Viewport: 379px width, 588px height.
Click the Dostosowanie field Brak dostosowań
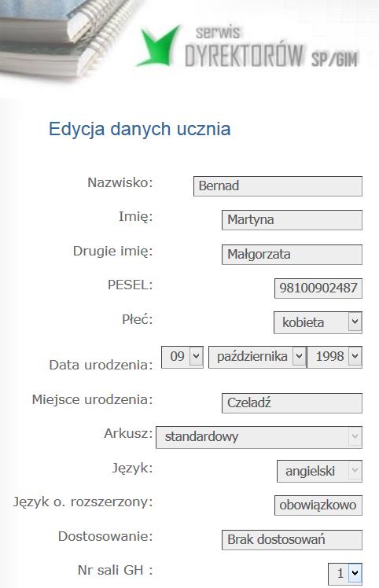click(x=292, y=540)
